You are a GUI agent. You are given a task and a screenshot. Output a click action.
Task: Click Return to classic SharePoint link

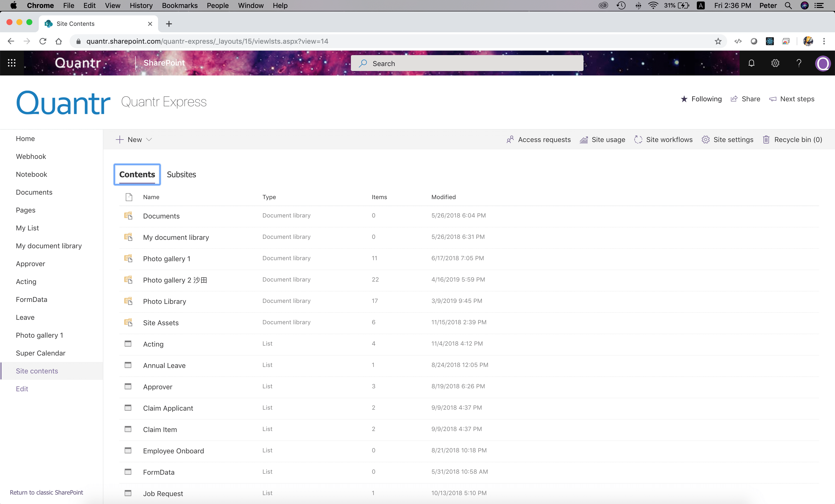[46, 492]
